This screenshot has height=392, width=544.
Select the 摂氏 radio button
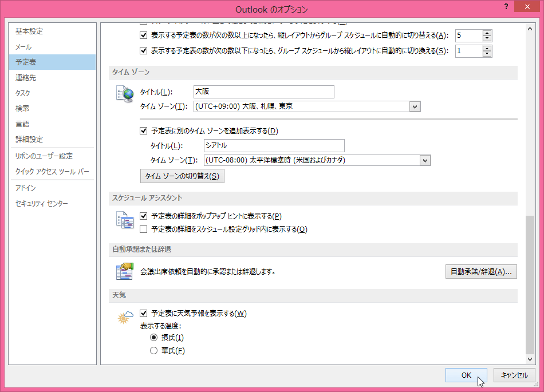pyautogui.click(x=153, y=337)
